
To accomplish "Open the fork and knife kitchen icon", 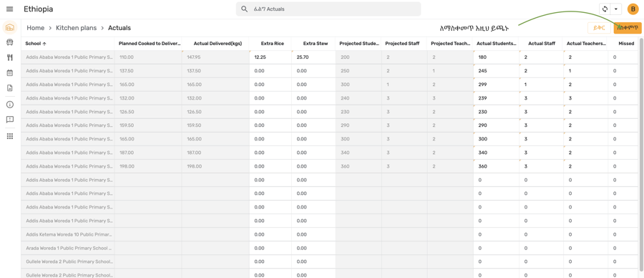I will tap(10, 57).
